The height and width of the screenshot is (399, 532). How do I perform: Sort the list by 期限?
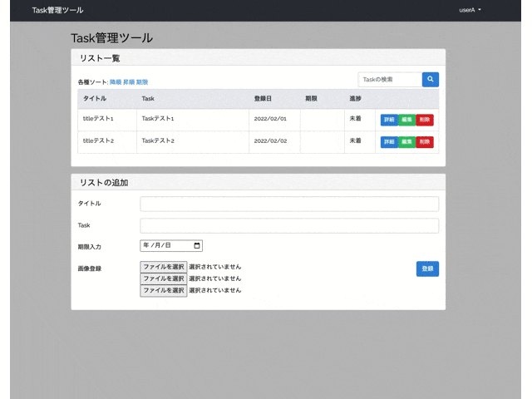click(x=142, y=82)
